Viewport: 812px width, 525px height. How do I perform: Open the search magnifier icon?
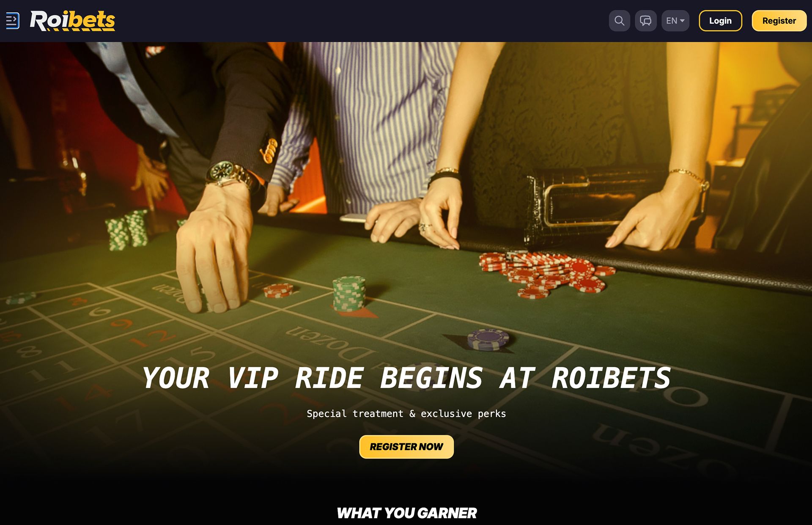pos(619,21)
